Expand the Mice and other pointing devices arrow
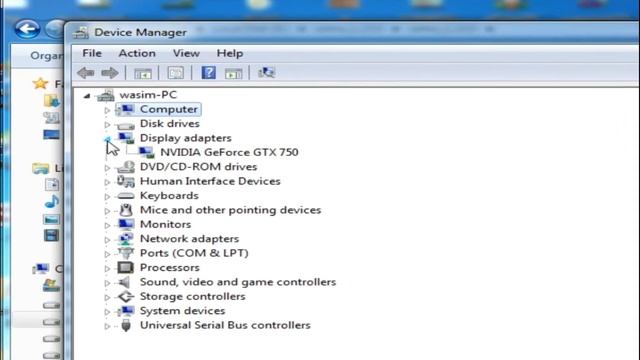The image size is (640, 360). 107,211
